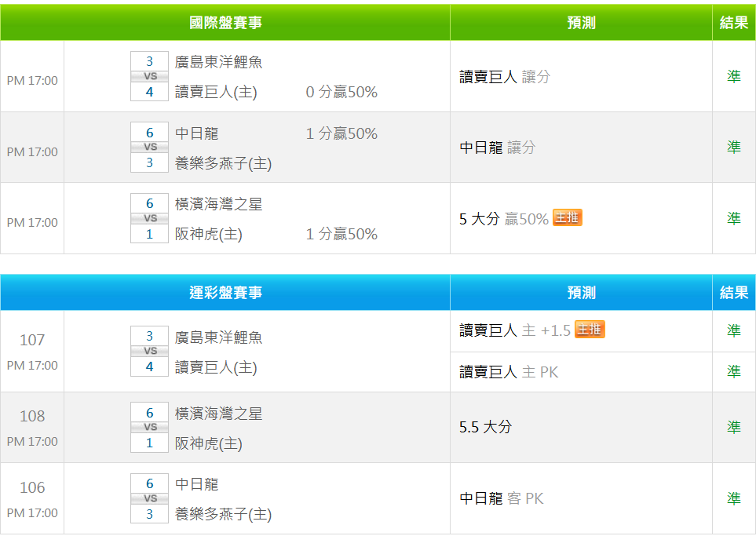Open 廣島東洋鯉魚 team in game 107 row

[218, 337]
